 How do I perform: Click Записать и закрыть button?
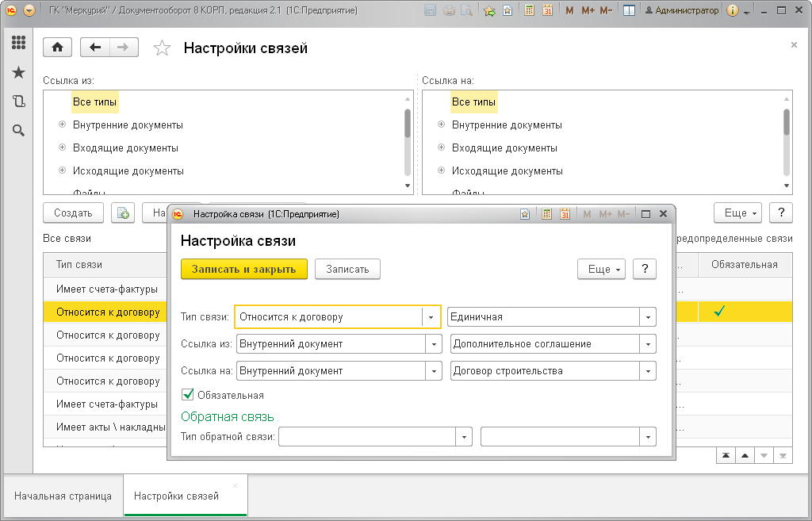tap(244, 270)
